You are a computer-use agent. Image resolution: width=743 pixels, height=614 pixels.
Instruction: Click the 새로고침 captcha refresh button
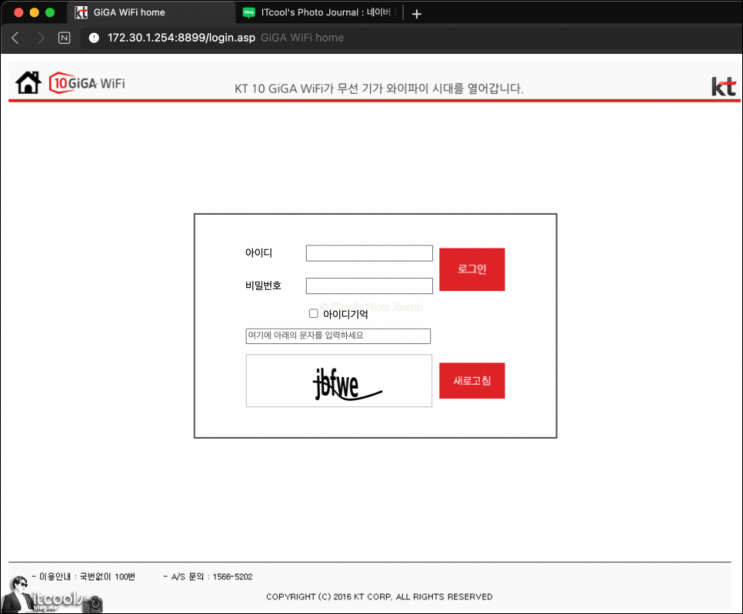click(472, 380)
